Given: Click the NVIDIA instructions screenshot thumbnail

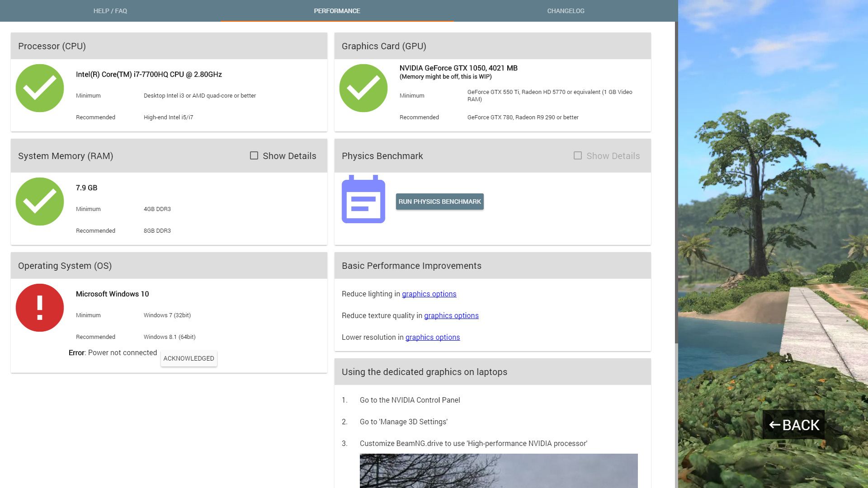Looking at the screenshot, I should 499,470.
